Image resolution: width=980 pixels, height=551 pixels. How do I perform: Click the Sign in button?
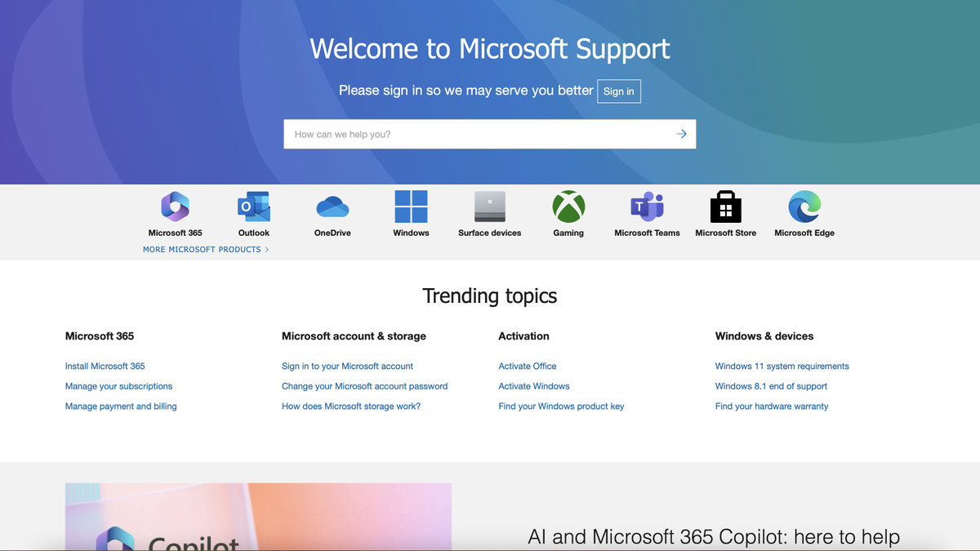[618, 91]
